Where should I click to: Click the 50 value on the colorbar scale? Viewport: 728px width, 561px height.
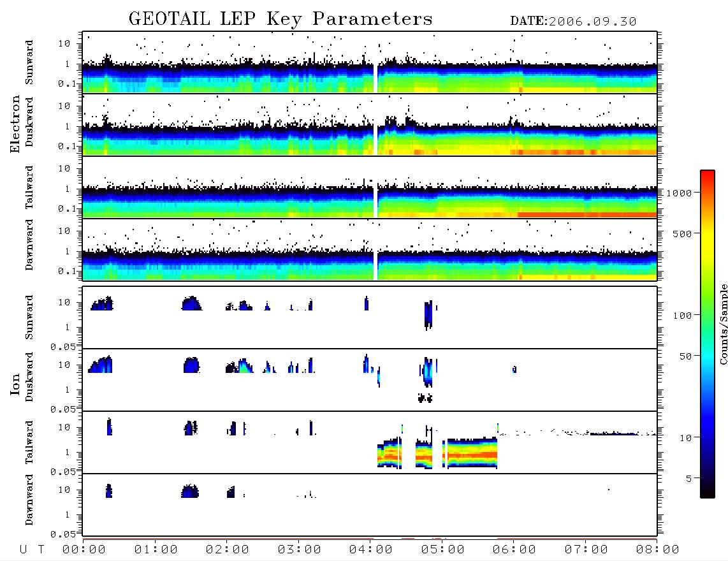[x=685, y=356]
